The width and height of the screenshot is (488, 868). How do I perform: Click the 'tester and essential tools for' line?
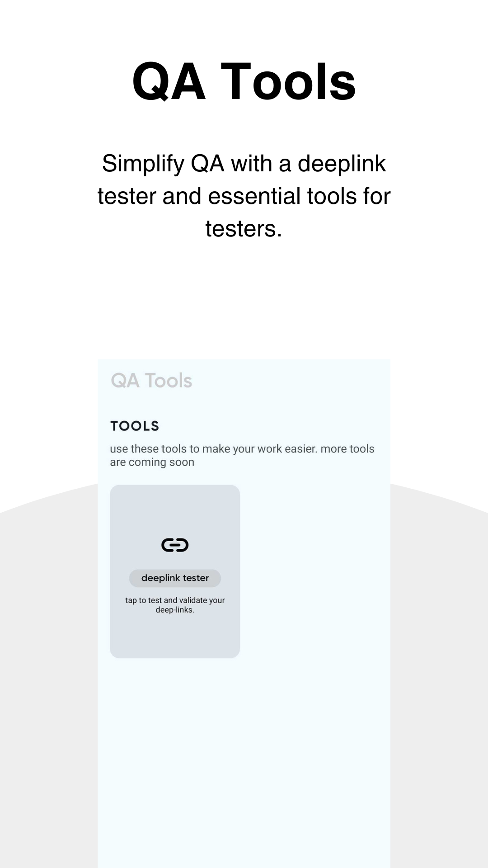(x=244, y=196)
